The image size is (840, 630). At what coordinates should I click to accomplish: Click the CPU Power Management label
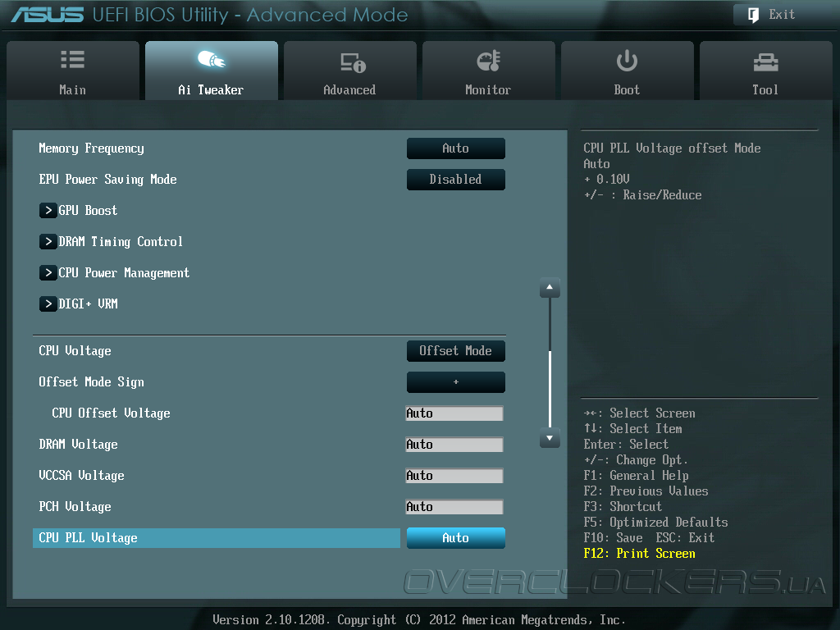[x=124, y=272]
